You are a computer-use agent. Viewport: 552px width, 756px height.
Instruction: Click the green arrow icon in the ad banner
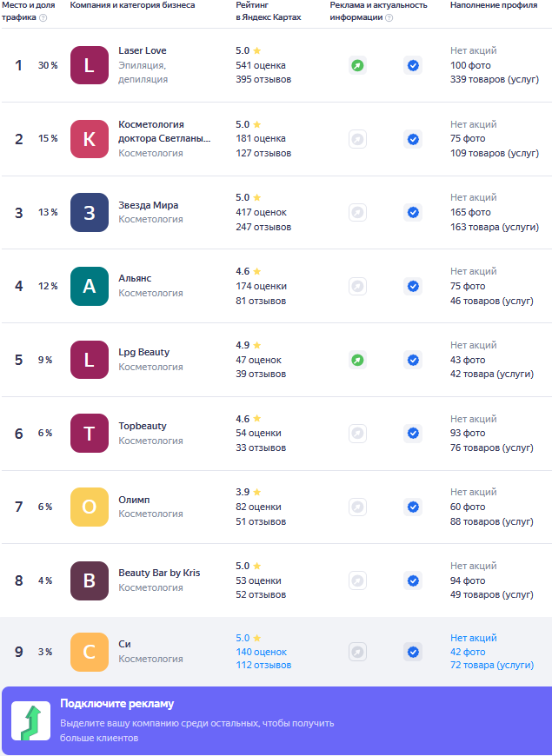click(30, 721)
